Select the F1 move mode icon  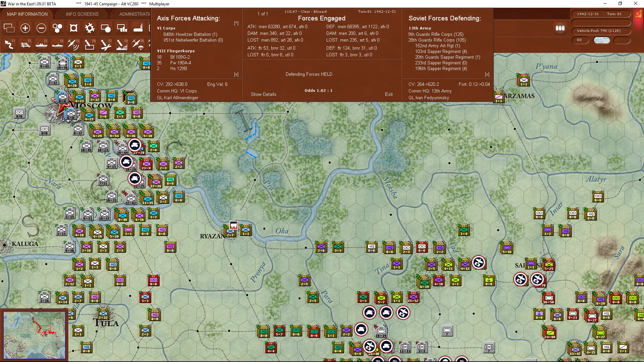[x=9, y=44]
